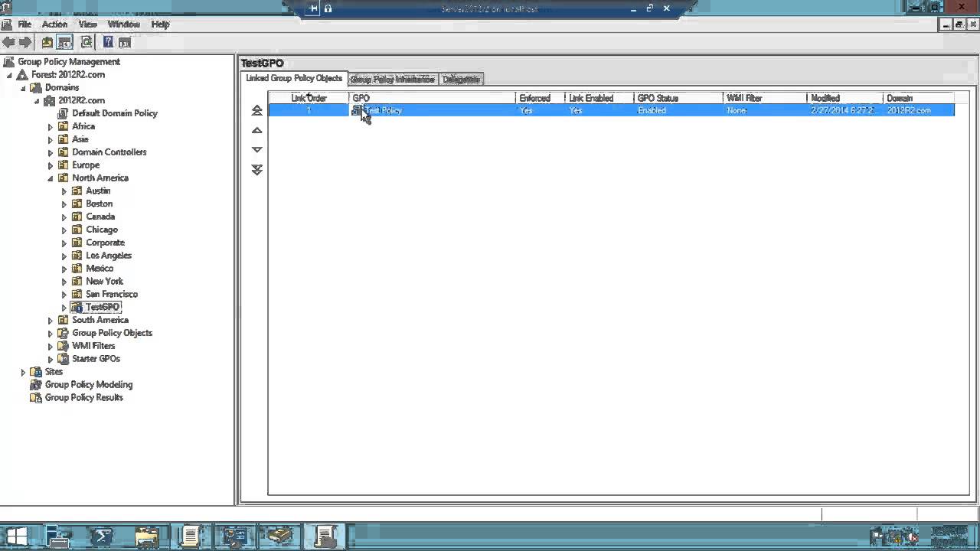Sort by Modified column header

point(845,99)
